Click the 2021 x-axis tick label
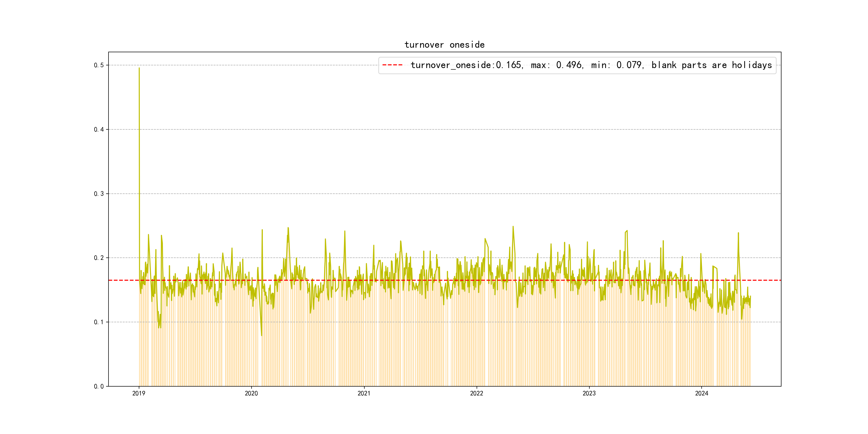 [364, 394]
